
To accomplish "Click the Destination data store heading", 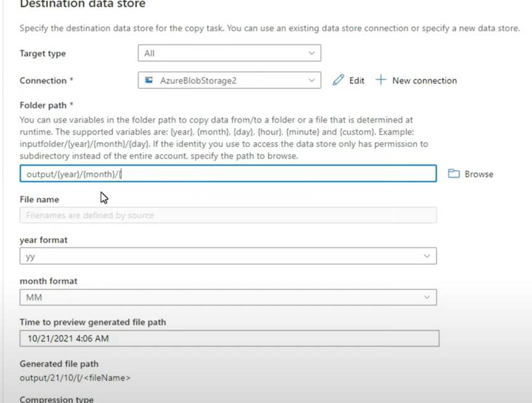I will click(82, 5).
